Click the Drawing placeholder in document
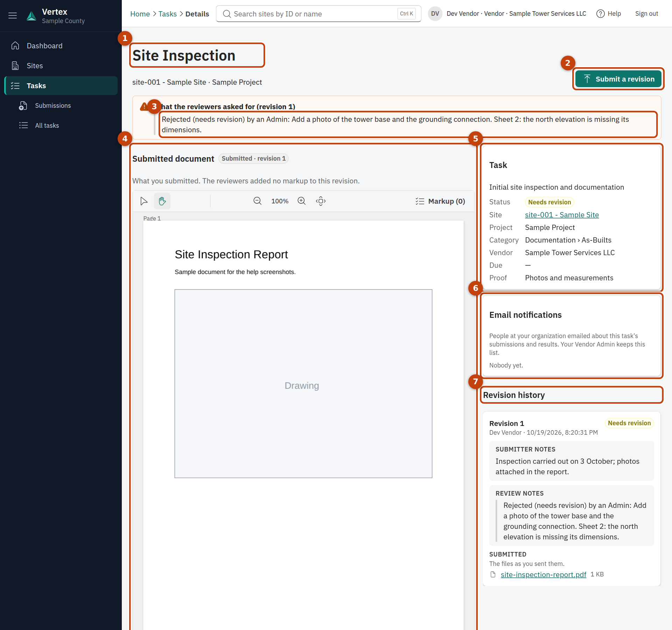The image size is (672, 630). 303,384
